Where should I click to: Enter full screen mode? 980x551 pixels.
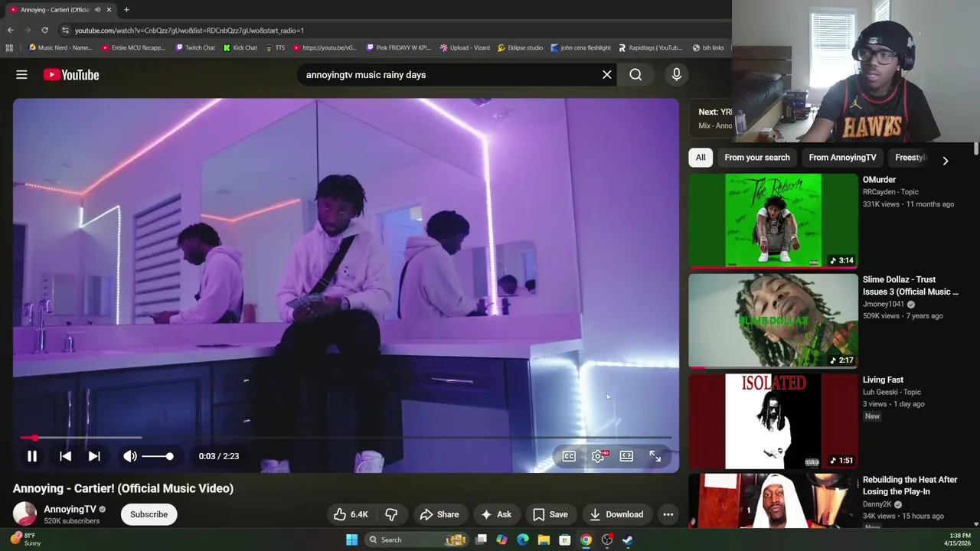[655, 456]
